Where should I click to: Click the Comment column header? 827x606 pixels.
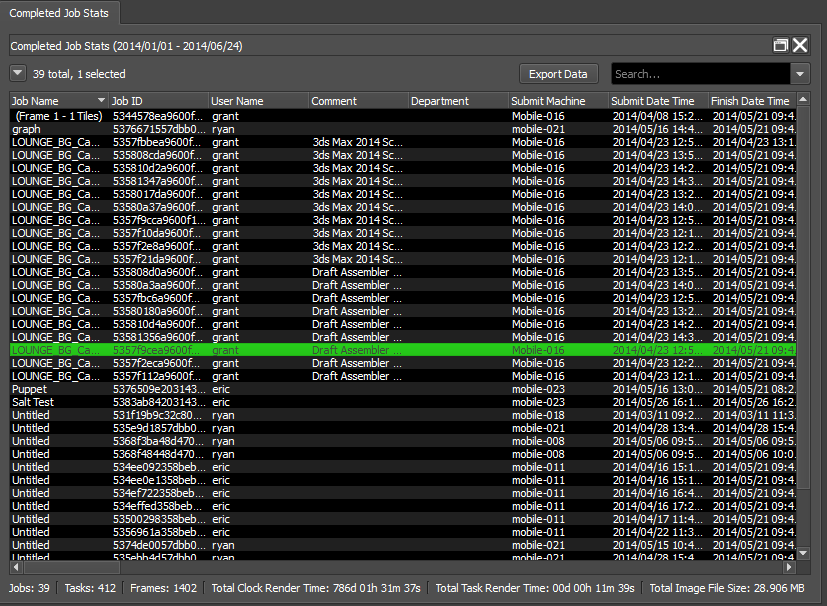pos(357,101)
